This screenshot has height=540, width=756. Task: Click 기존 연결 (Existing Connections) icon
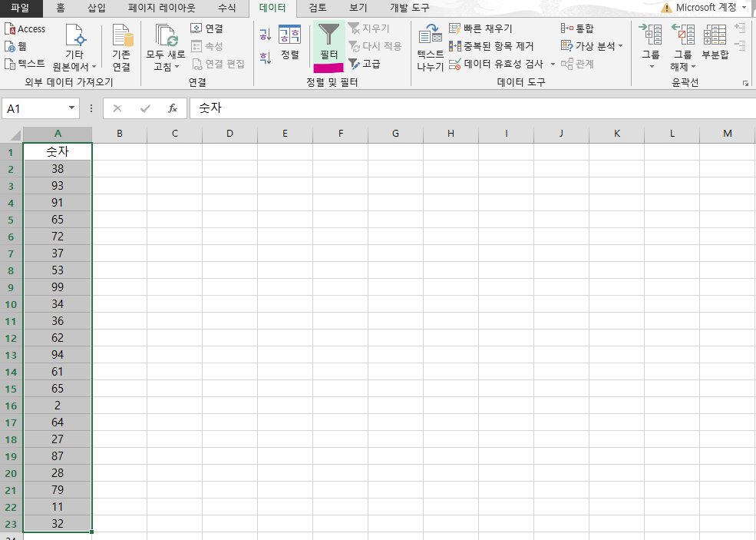121,48
